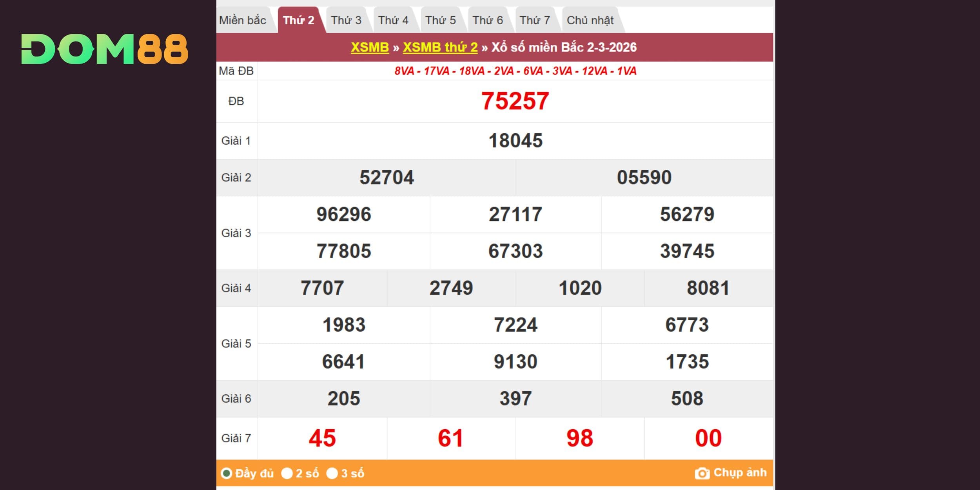
Task: Open the Miền bắc tab
Action: 243,20
